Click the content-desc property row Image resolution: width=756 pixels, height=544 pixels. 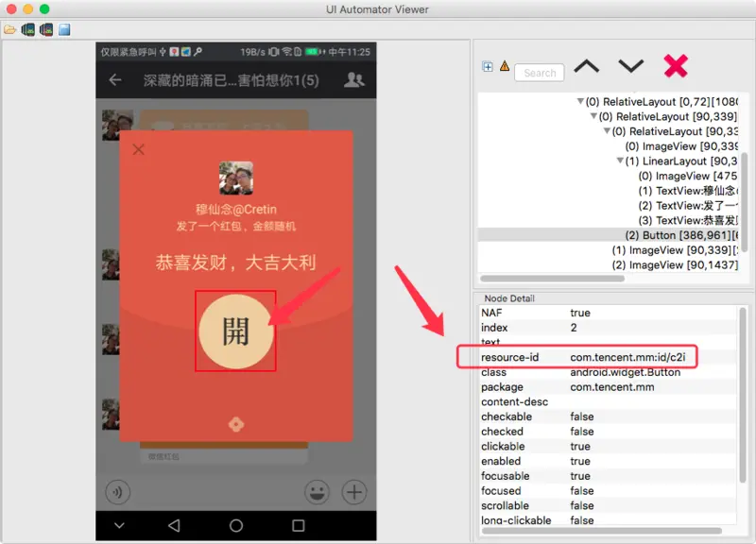(x=609, y=401)
